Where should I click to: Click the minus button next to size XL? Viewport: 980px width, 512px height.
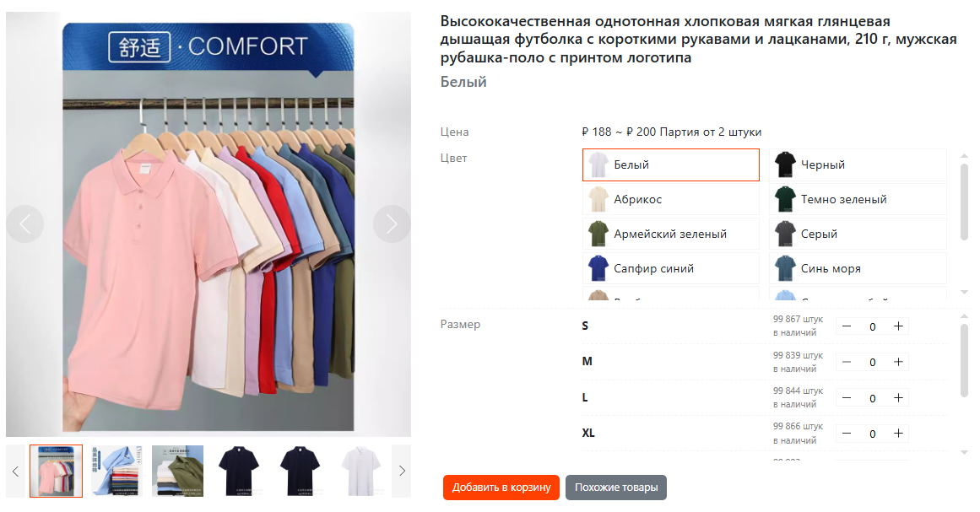[845, 433]
